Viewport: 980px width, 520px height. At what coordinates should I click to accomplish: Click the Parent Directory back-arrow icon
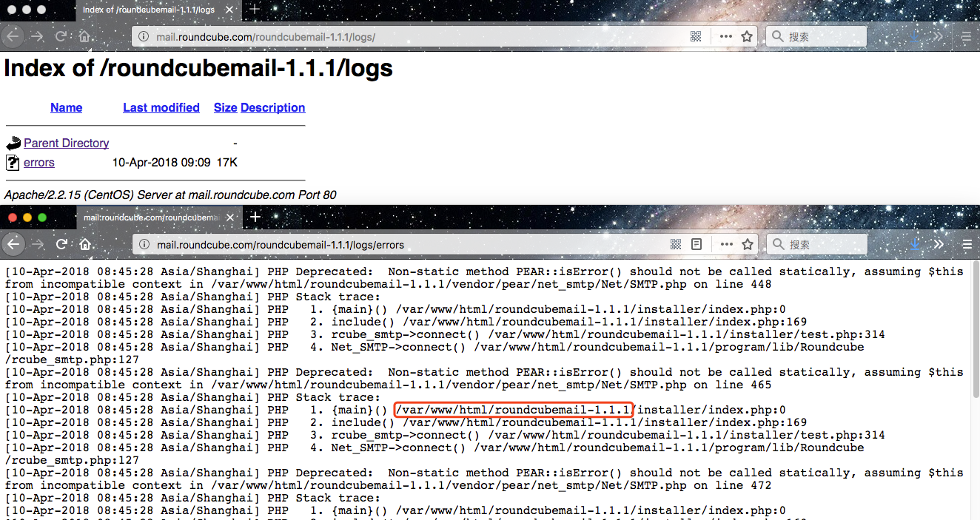(x=13, y=143)
